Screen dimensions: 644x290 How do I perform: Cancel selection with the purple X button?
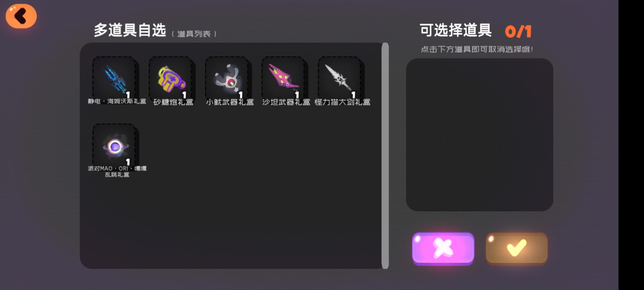tap(443, 249)
